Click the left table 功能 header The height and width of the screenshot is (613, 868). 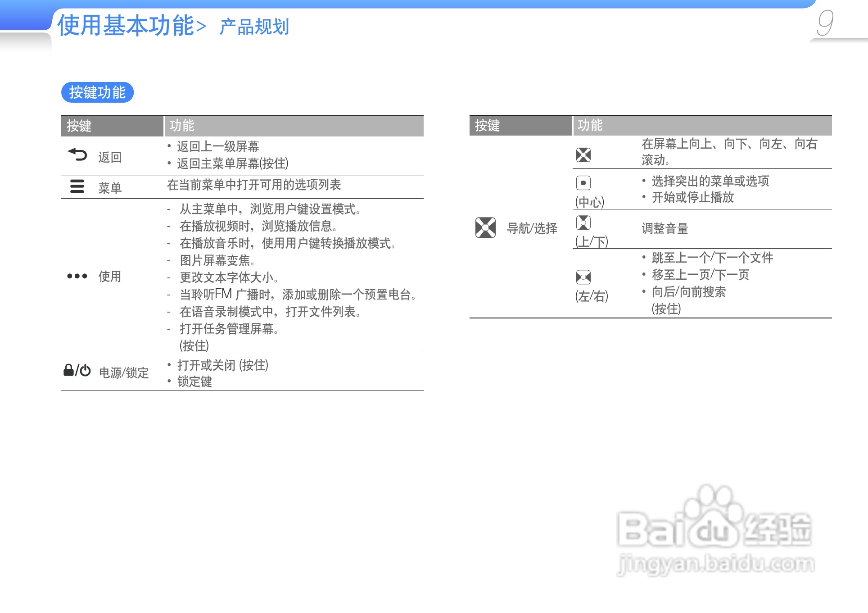coord(181,126)
